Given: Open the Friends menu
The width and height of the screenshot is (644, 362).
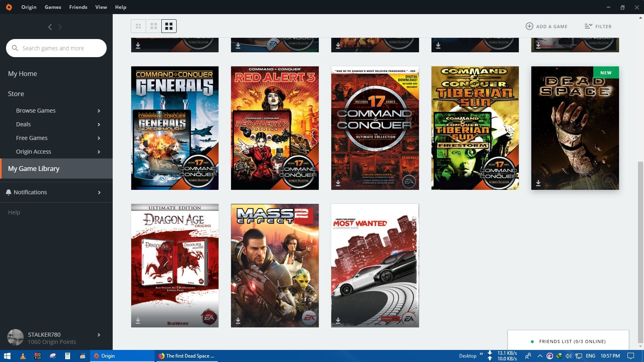Looking at the screenshot, I should (78, 7).
